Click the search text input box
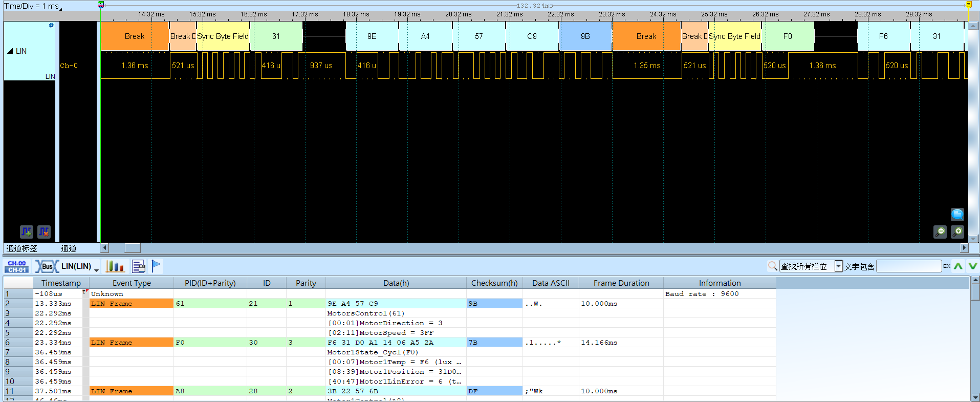980x402 pixels. tap(909, 266)
